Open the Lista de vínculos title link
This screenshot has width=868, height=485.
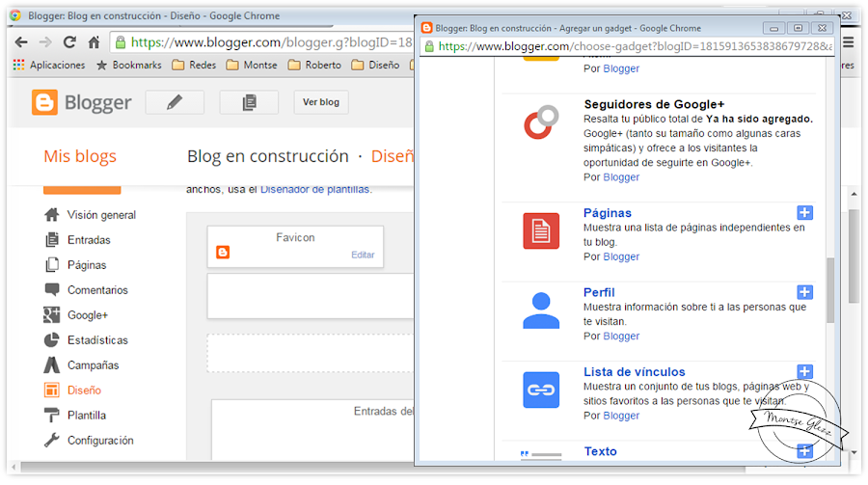tap(635, 372)
